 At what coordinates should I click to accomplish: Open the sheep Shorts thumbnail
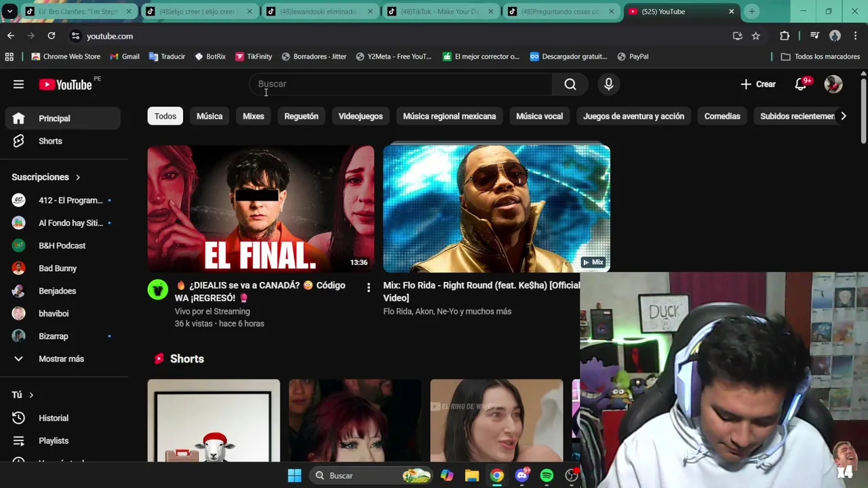pyautogui.click(x=214, y=420)
